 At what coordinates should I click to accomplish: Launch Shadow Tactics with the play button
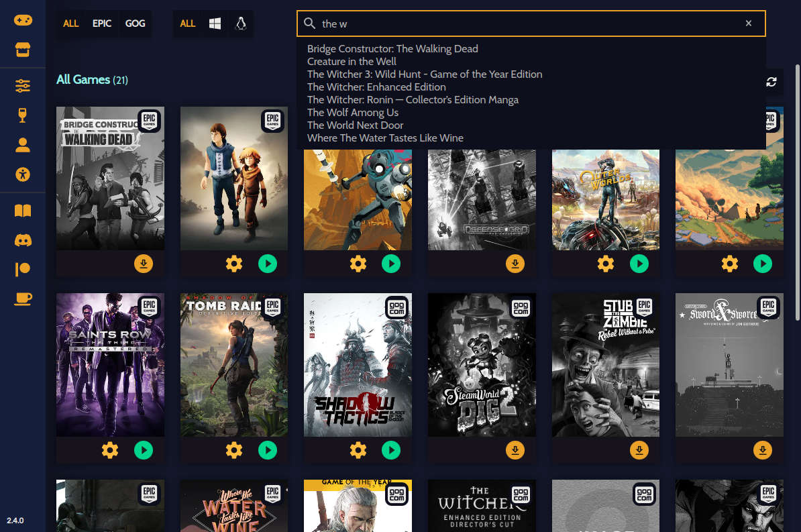391,450
